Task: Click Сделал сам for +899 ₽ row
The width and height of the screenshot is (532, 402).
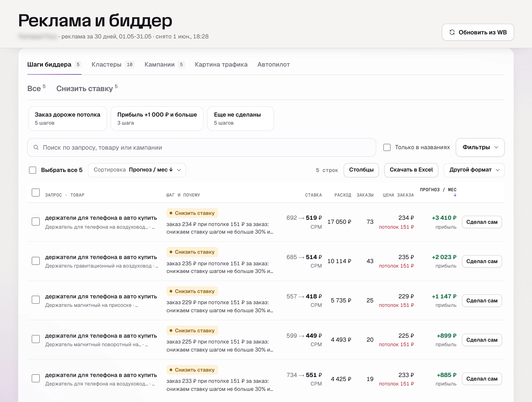Action: click(x=482, y=340)
